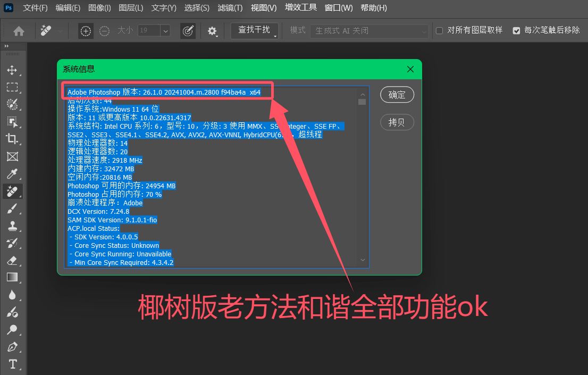Select the Frame tool
The height and width of the screenshot is (375, 588).
pos(12,156)
